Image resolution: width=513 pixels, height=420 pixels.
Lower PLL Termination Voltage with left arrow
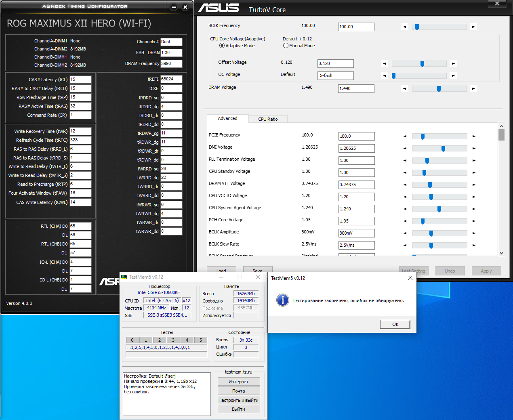coord(405,161)
